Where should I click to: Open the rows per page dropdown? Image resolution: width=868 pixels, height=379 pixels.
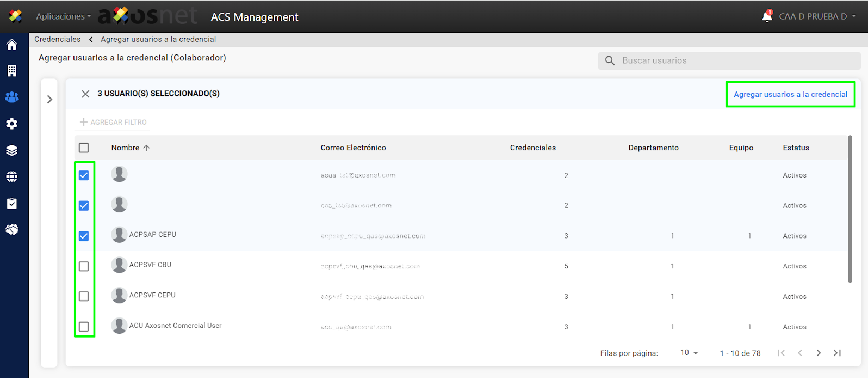click(689, 353)
